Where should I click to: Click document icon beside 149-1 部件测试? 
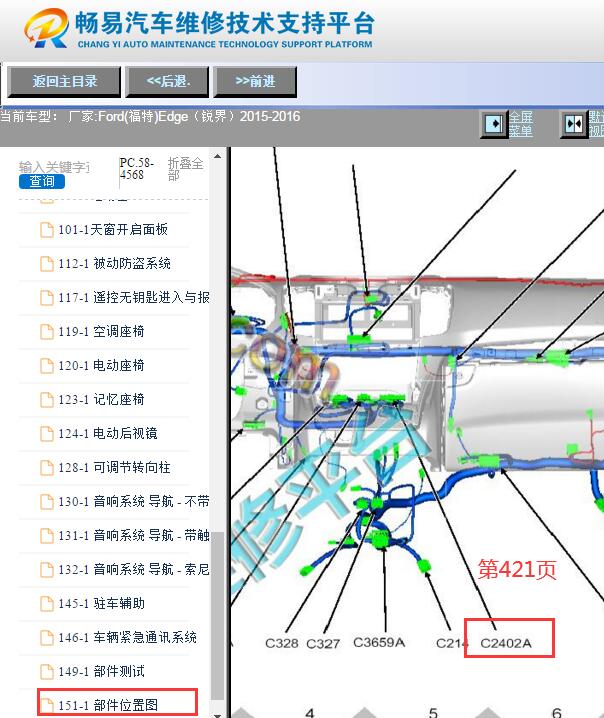point(47,672)
